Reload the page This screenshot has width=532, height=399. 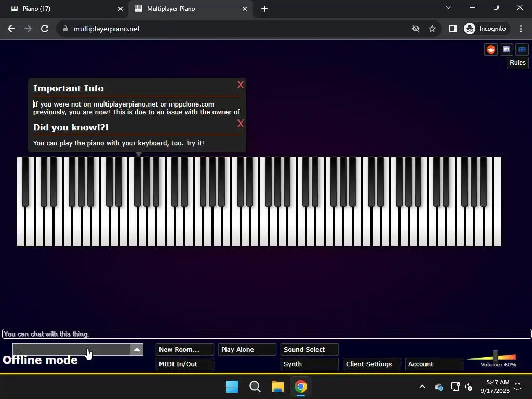pyautogui.click(x=45, y=29)
